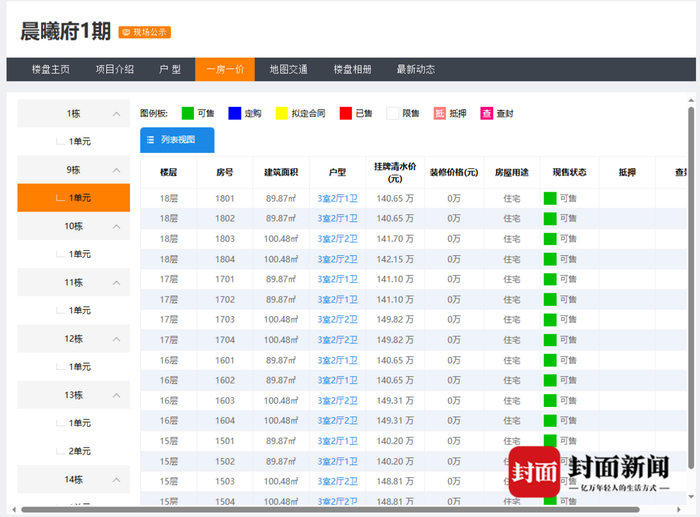
Task: Click scroll-right arrow on horizontal scrollbar
Action: [x=679, y=509]
